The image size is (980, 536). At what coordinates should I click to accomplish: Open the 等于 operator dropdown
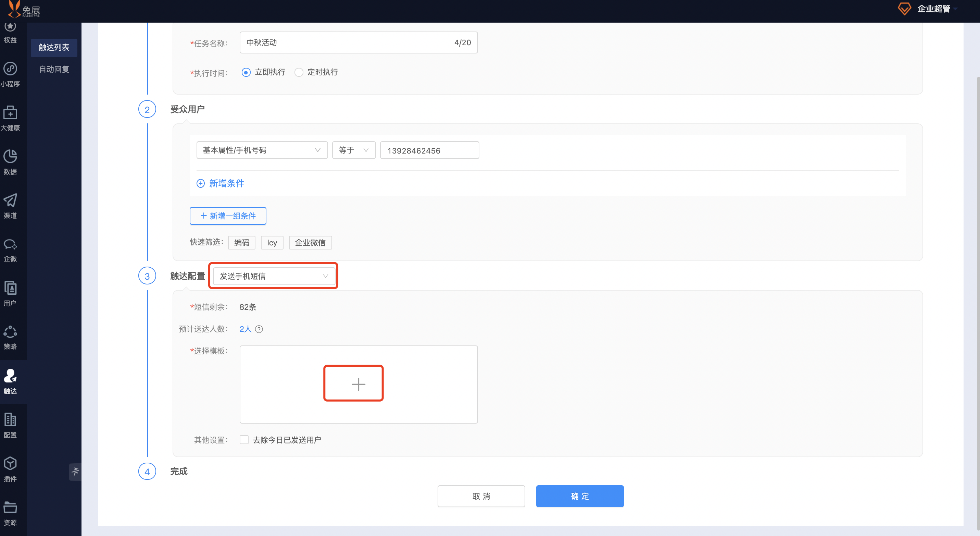pos(354,150)
